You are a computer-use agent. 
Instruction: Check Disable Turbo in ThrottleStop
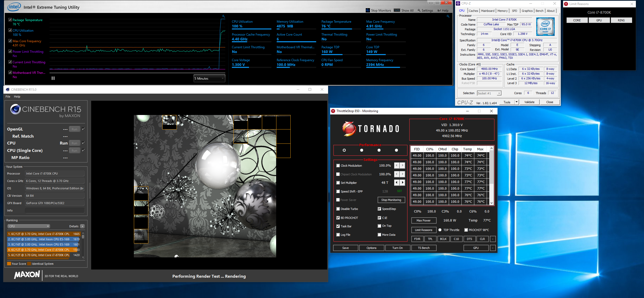[x=338, y=209]
